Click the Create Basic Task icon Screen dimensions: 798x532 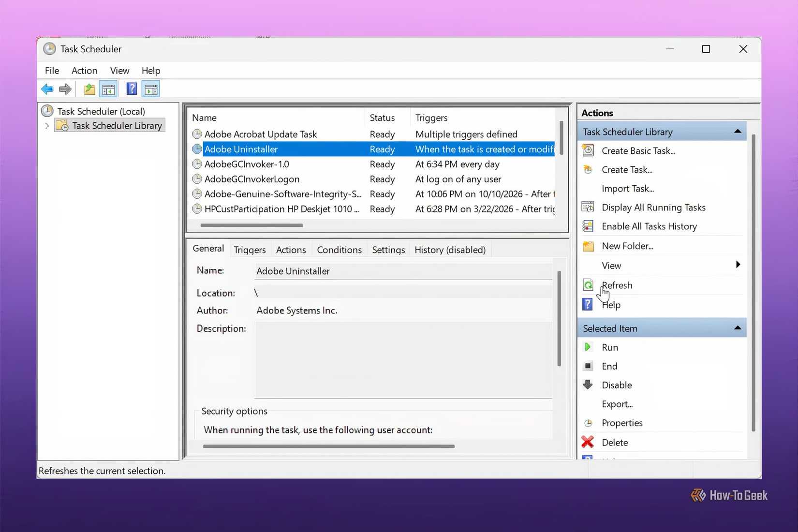[588, 150]
